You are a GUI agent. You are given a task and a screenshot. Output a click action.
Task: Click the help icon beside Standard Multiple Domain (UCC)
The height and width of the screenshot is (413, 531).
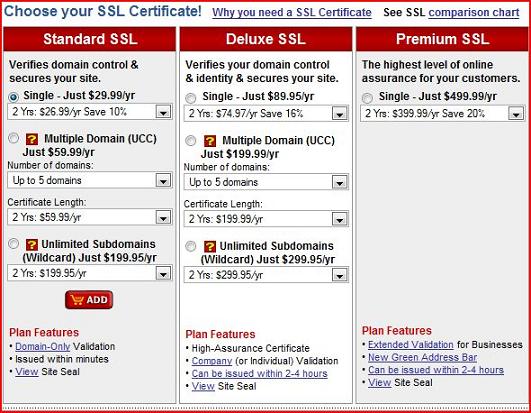pyautogui.click(x=32, y=139)
